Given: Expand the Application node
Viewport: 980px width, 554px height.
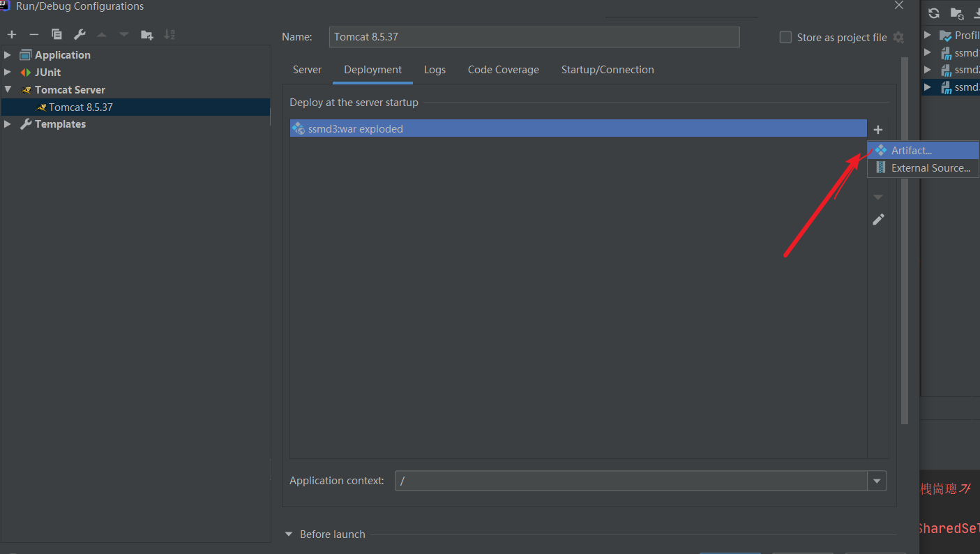Looking at the screenshot, I should [8, 54].
